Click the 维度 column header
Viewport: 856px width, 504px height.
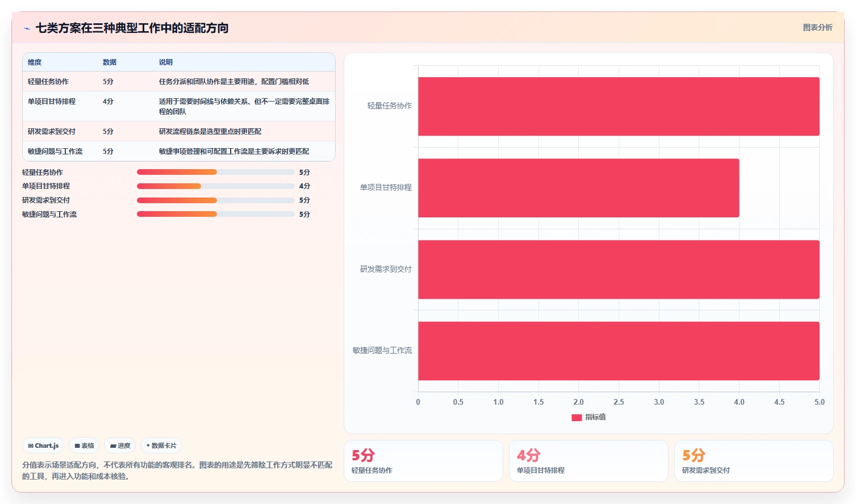point(35,62)
